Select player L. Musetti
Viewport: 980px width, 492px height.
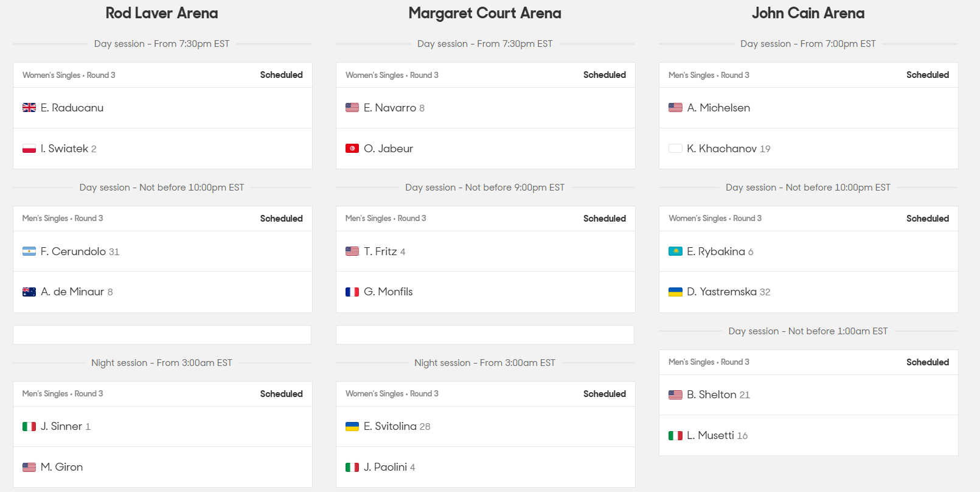pyautogui.click(x=711, y=435)
